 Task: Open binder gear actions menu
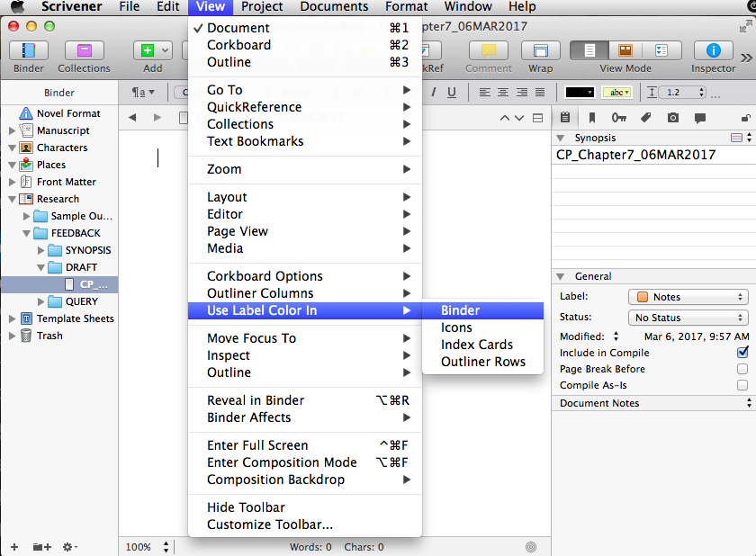pos(70,547)
